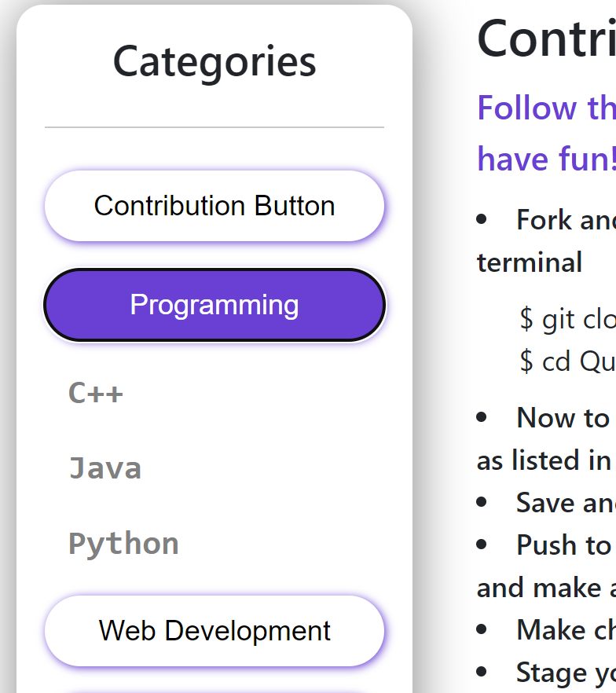Click the divider line below Categories

[214, 126]
